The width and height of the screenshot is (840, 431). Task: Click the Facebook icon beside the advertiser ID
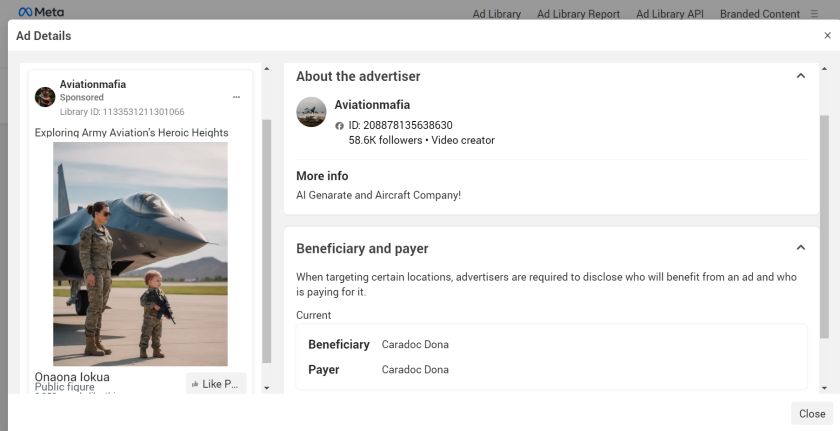(340, 126)
